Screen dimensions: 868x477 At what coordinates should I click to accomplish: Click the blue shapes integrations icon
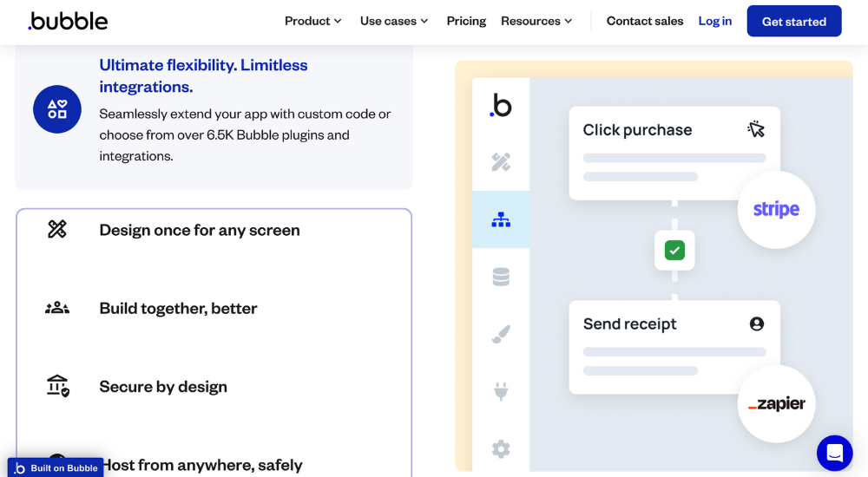click(57, 109)
